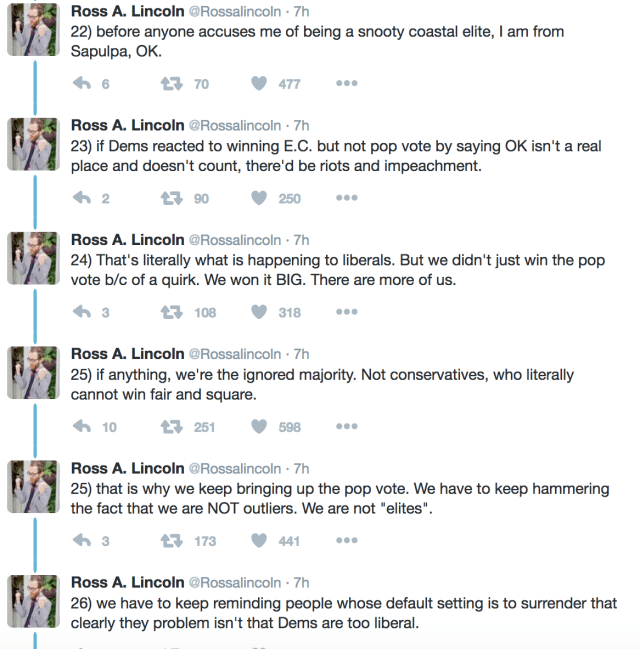Reply to the ignored majority tweet
Image resolution: width=640 pixels, height=649 pixels.
click(82, 427)
